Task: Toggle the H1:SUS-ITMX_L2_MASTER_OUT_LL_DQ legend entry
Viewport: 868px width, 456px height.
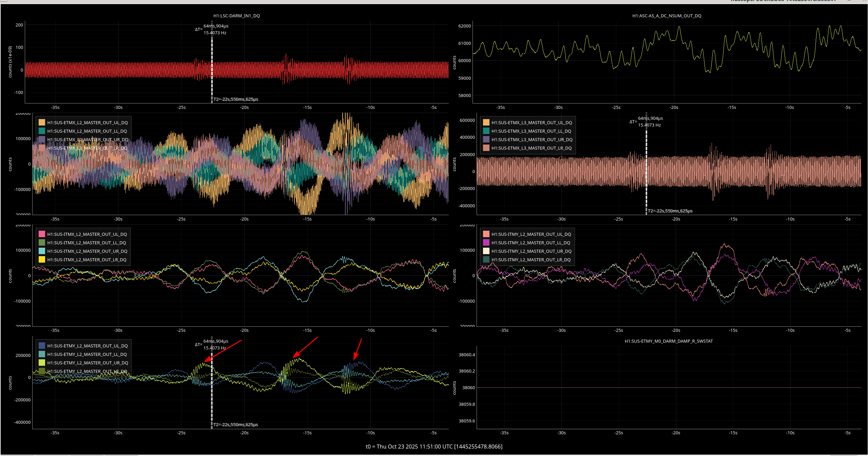Action: coord(86,243)
